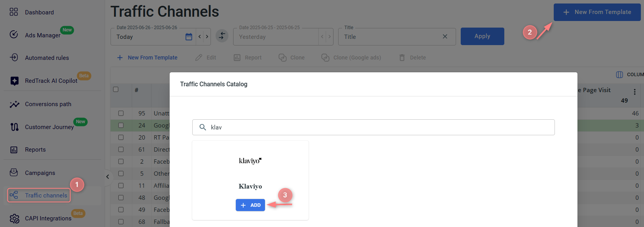Open RedTrack AI Copilot from sidebar
This screenshot has width=644, height=227.
51,81
